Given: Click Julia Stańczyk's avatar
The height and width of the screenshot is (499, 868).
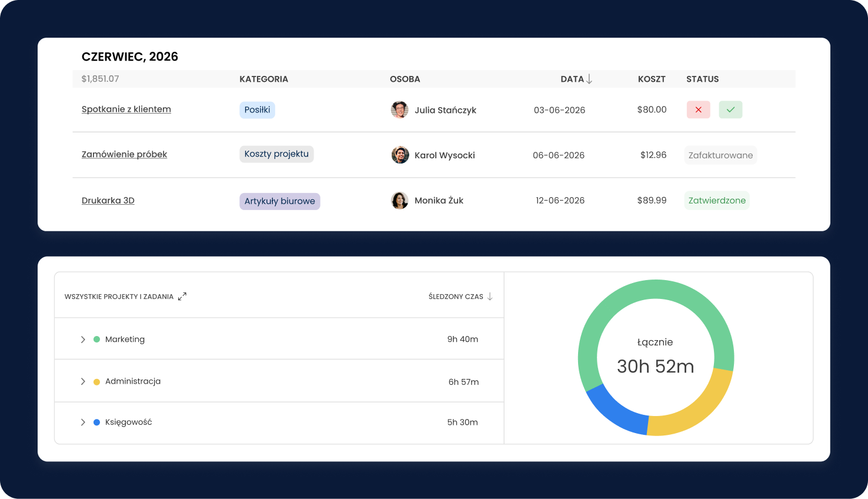Looking at the screenshot, I should point(399,110).
